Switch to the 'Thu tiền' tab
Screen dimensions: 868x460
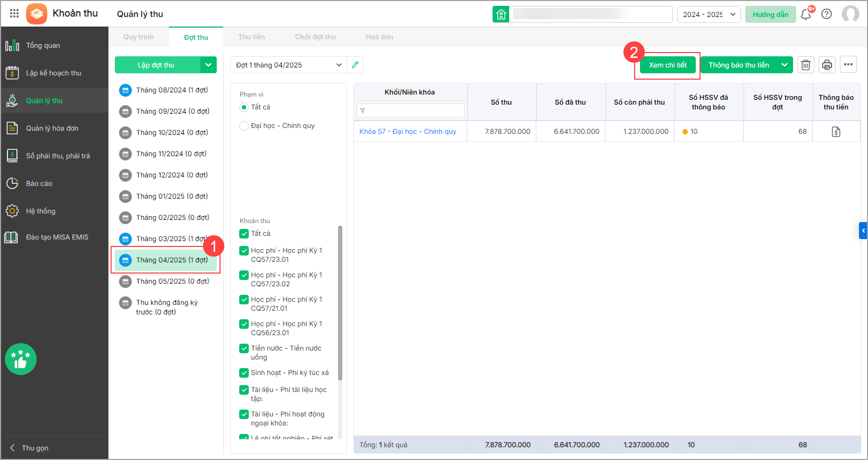pos(251,37)
